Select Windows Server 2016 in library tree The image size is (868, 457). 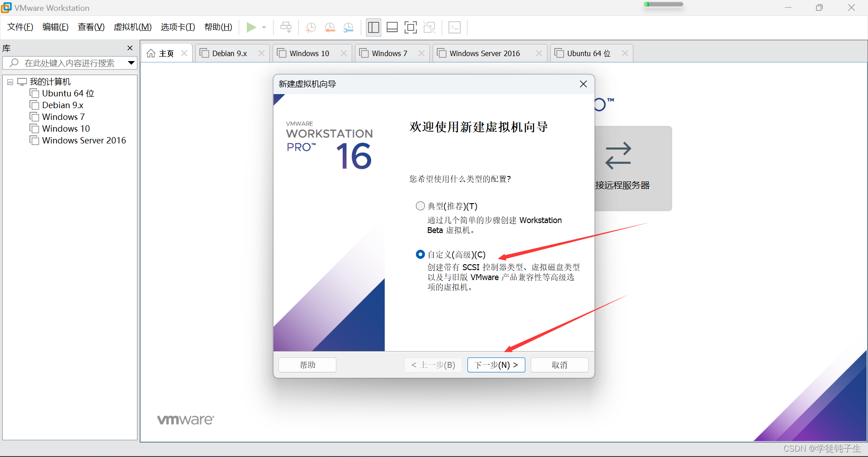84,140
